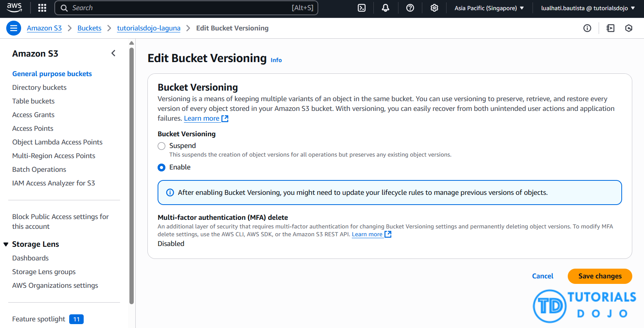Launch CloudShell from the top bar
This screenshot has width=644, height=328.
[x=362, y=8]
